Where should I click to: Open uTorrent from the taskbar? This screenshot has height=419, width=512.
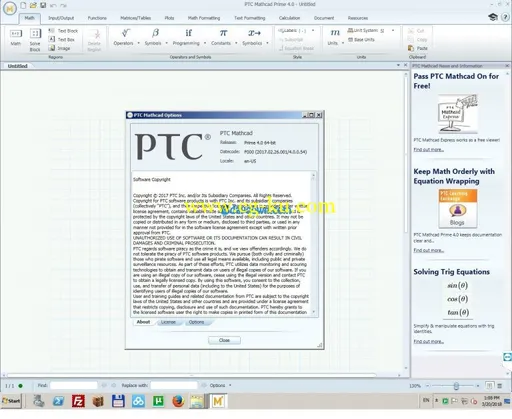(158, 401)
